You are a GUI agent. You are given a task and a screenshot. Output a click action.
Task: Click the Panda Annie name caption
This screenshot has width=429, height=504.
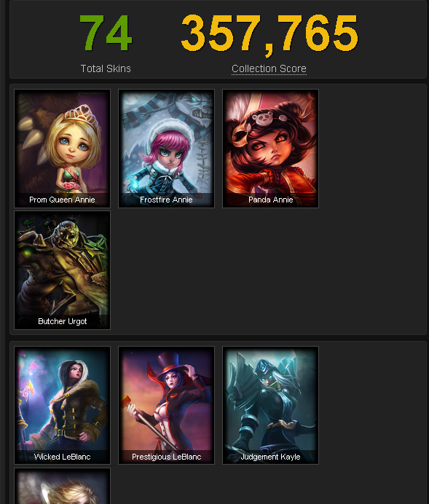coord(270,200)
